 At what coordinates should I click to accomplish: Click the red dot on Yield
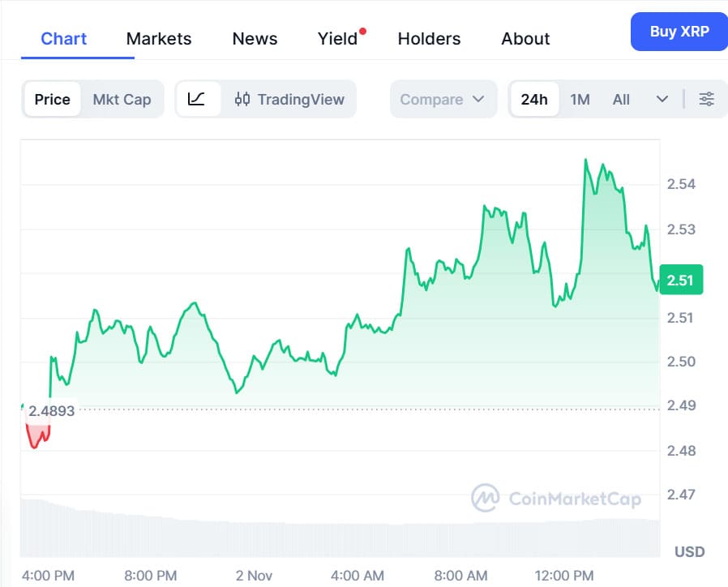coord(362,32)
